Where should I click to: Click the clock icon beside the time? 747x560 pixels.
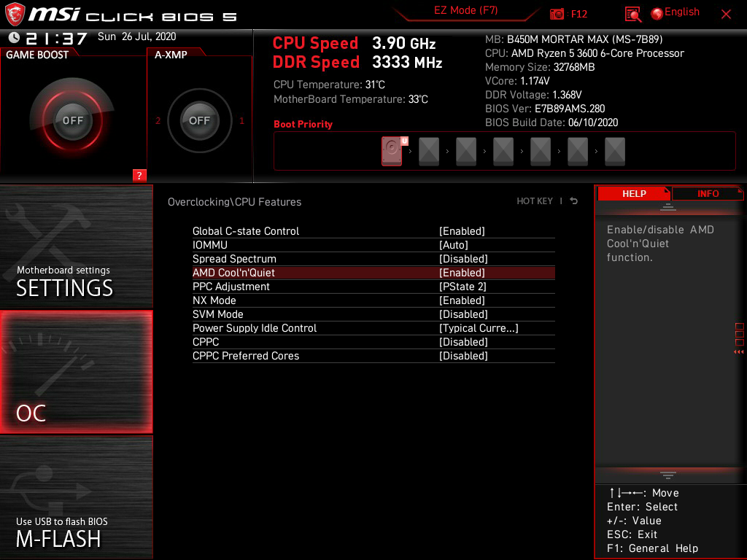15,38
